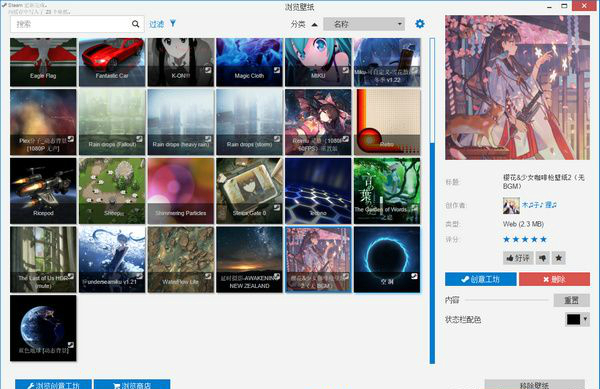Click the 重置 reset button
This screenshot has width=600, height=389.
pyautogui.click(x=571, y=300)
